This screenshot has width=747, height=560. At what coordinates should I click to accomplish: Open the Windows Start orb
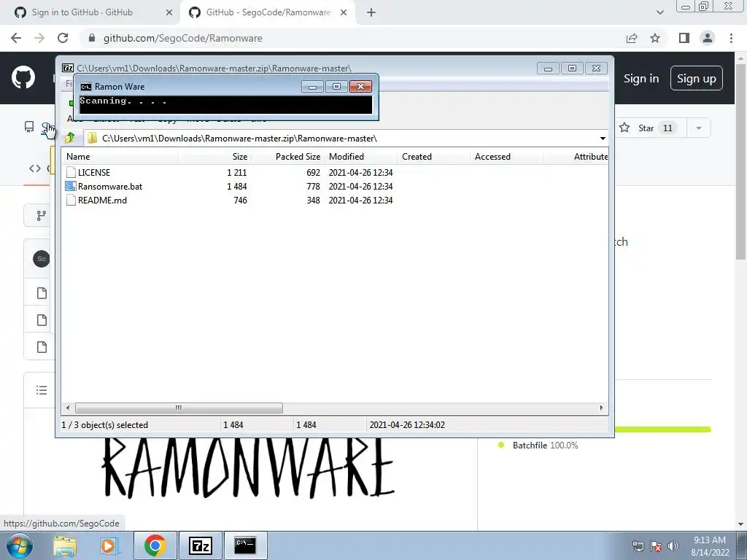[18, 545]
